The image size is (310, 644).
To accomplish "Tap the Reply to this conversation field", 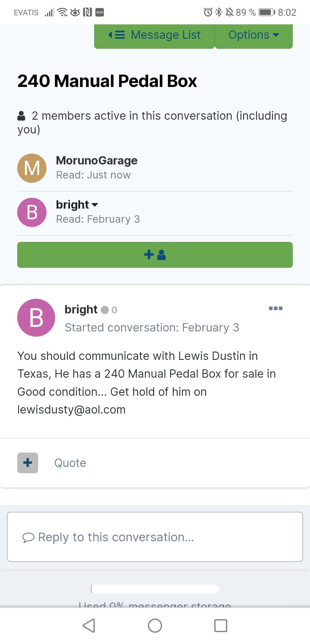I will pyautogui.click(x=155, y=537).
